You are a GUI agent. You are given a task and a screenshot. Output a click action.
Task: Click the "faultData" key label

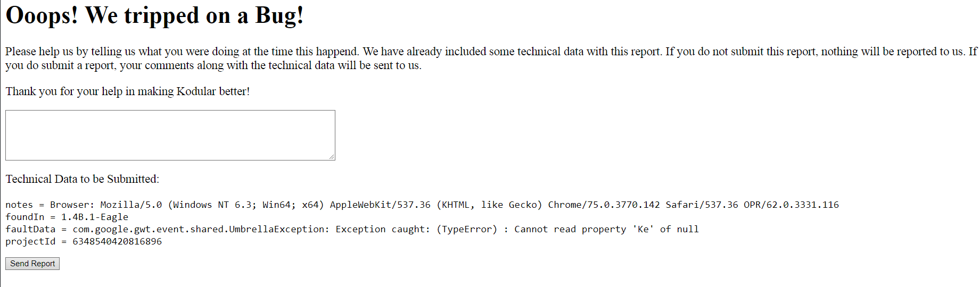coord(30,229)
